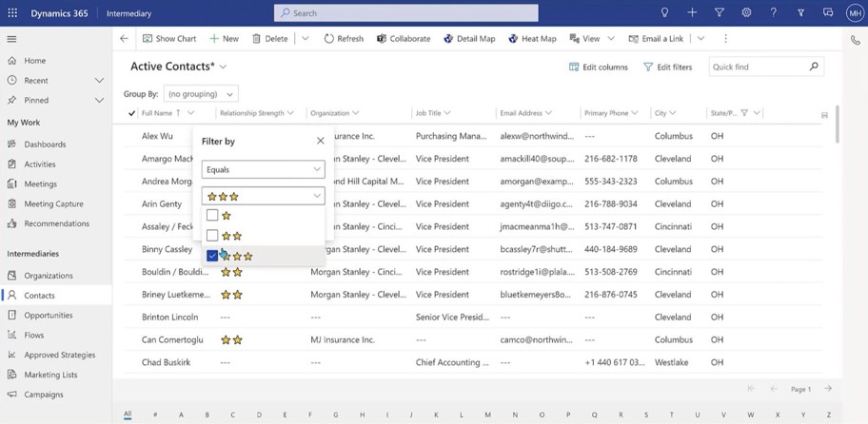Open settings gear icon in top bar

point(746,12)
